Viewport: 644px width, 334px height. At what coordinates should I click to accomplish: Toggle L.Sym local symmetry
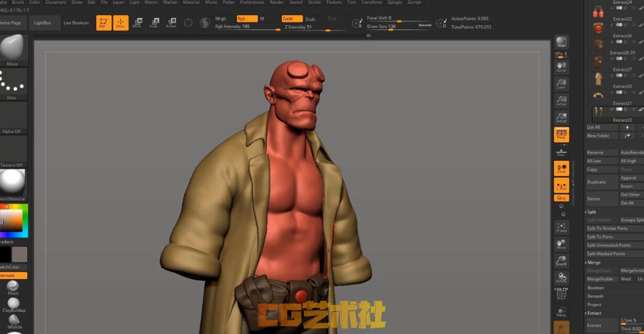(x=561, y=185)
